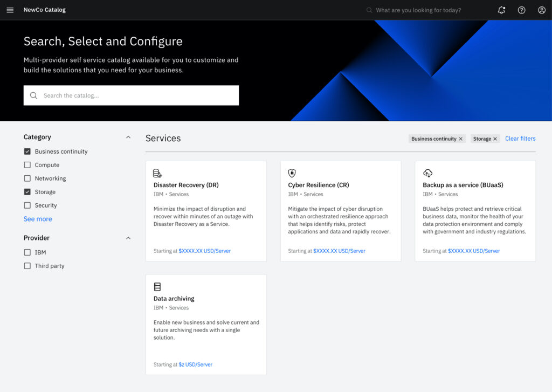Open the help question mark icon
Viewport: 552px width, 392px height.
[521, 10]
